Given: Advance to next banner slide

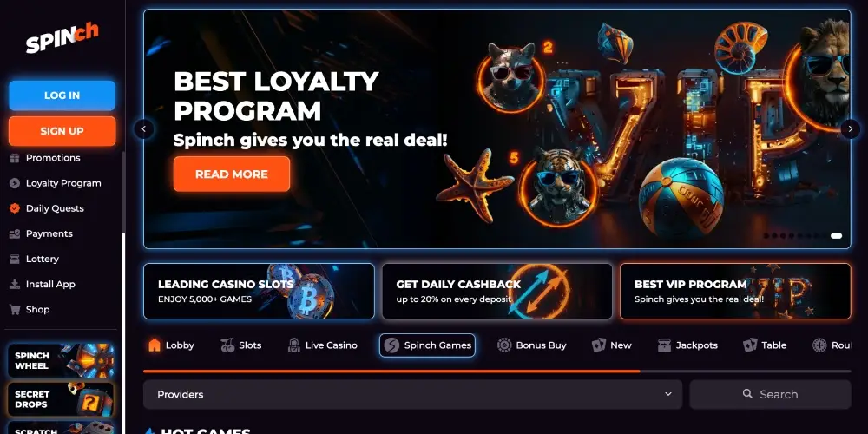Looking at the screenshot, I should point(851,129).
